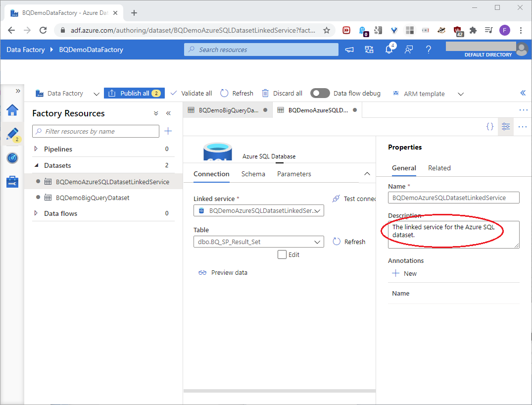Screen dimensions: 532x405
Task: Open the Table dropdown dbo.BQ_SP_Result_Set
Action: coord(258,242)
